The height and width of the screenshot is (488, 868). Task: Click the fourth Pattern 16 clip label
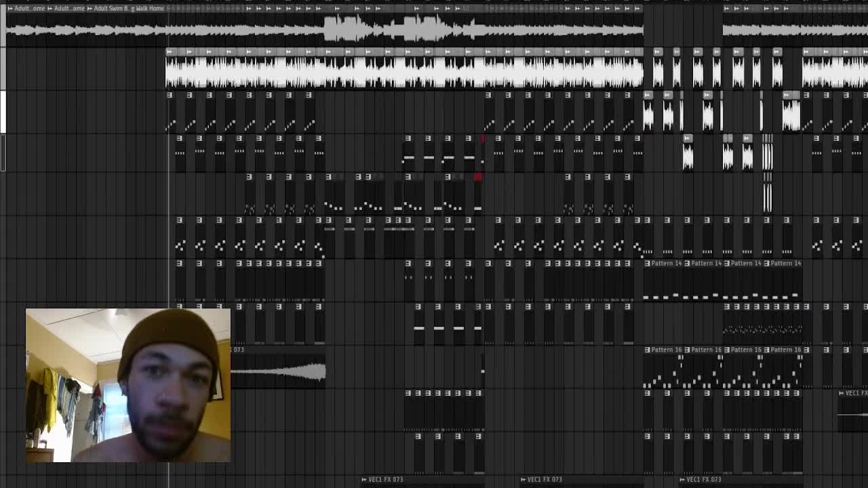click(x=787, y=350)
